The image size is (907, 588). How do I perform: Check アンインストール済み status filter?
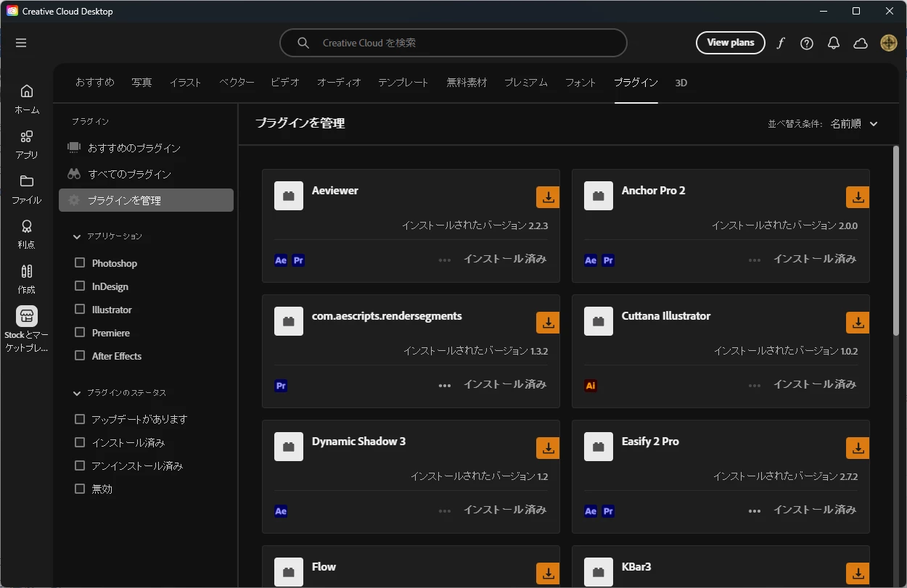pyautogui.click(x=81, y=465)
